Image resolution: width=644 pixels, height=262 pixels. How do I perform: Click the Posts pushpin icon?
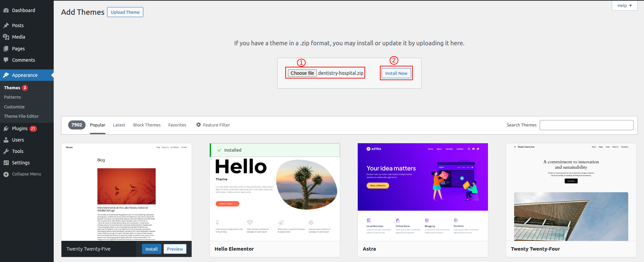pos(6,25)
